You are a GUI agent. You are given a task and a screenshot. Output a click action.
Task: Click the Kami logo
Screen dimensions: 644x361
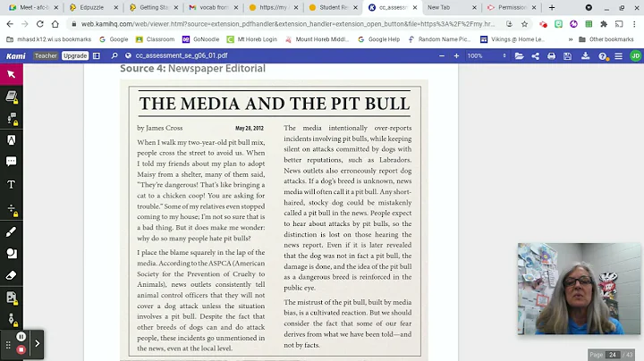[15, 55]
